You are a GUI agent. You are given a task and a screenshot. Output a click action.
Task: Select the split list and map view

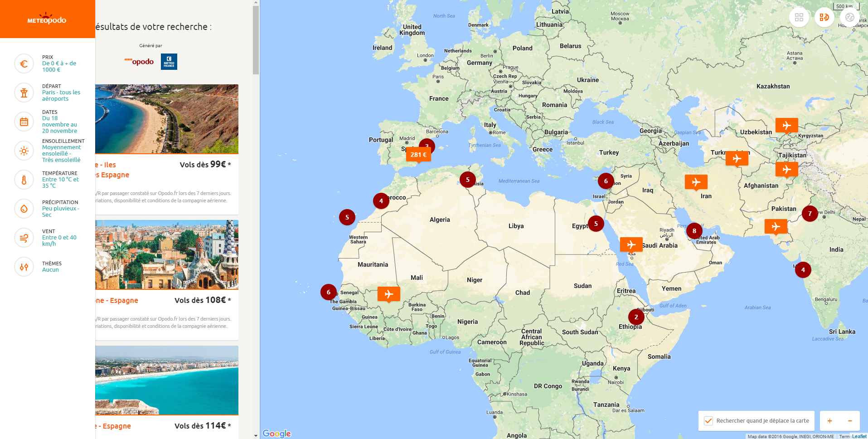click(824, 17)
